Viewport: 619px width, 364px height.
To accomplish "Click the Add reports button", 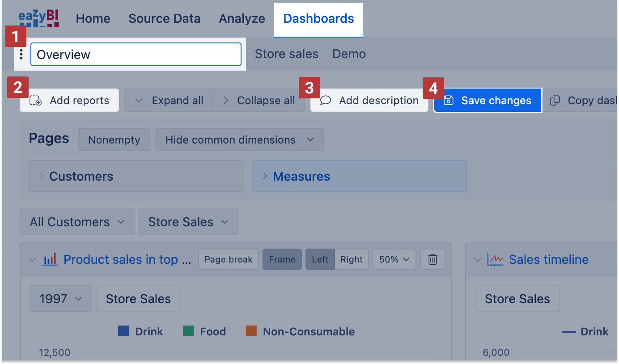I will pyautogui.click(x=69, y=100).
